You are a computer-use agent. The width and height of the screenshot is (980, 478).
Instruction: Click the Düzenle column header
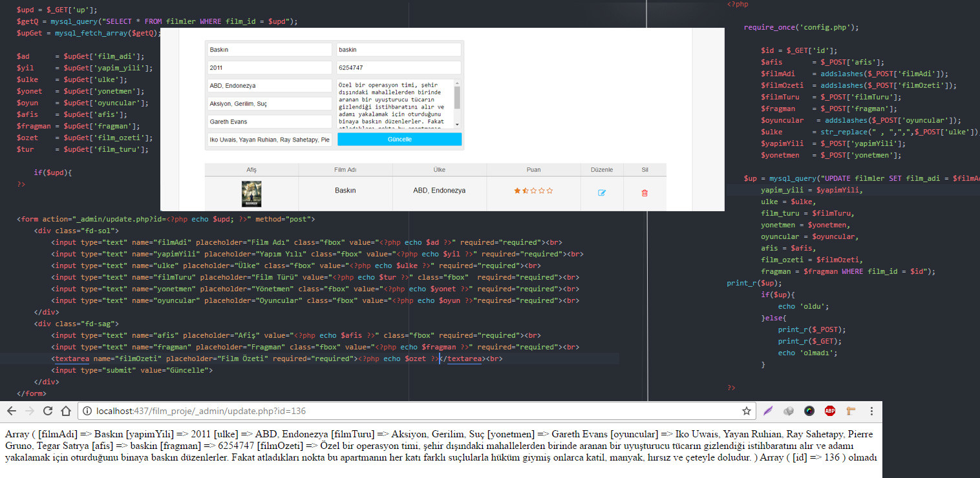(x=602, y=170)
